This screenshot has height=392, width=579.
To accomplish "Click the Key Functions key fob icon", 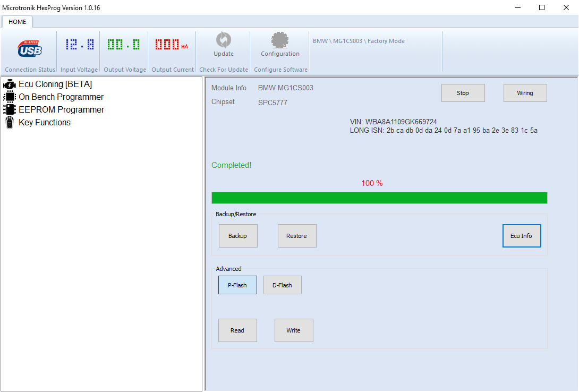I will pos(10,122).
